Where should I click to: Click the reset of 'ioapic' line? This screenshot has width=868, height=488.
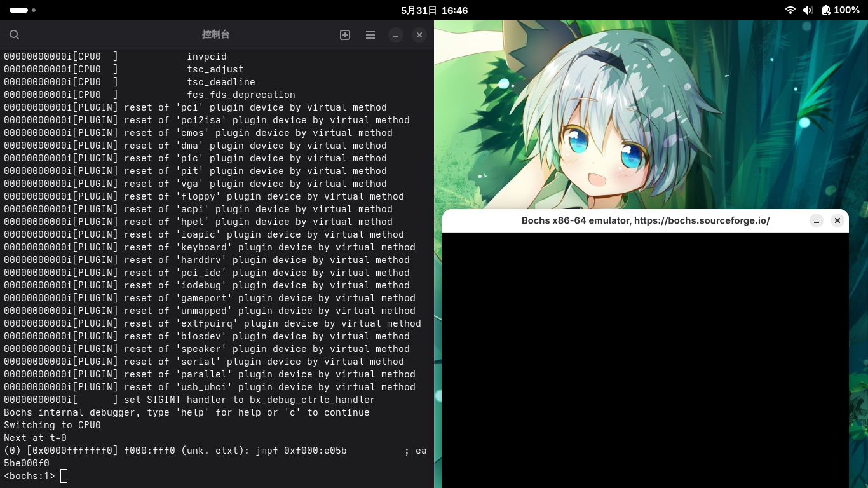[204, 234]
